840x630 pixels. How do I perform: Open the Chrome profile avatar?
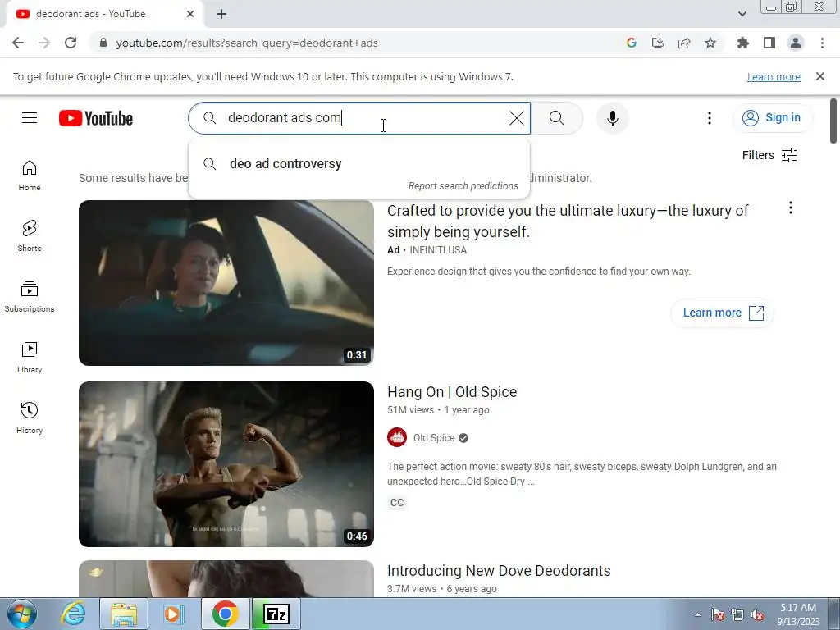coord(796,43)
